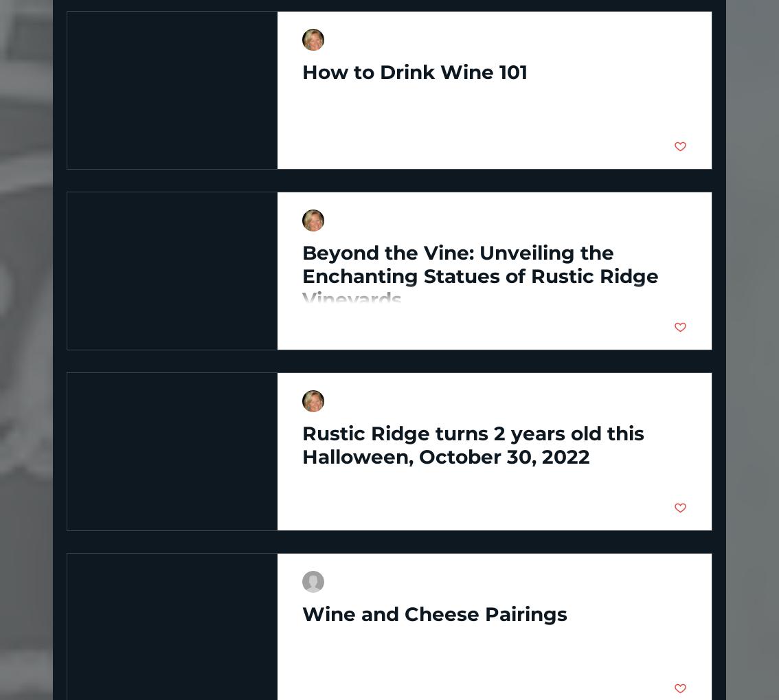The width and height of the screenshot is (779, 700).
Task: Click the anonymous avatar on Wine and Cheese Pairings
Action: click(x=313, y=582)
